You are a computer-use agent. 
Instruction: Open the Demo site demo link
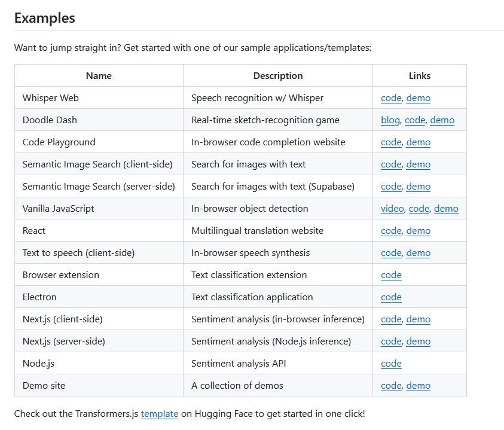pos(418,386)
